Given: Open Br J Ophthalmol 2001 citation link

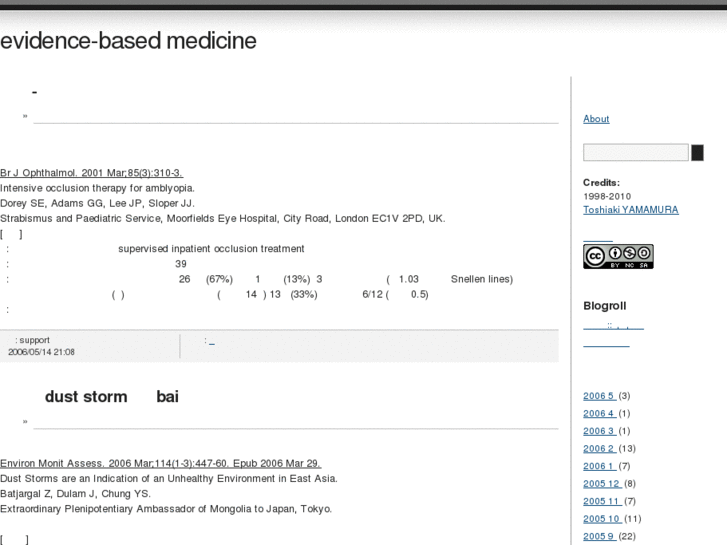Looking at the screenshot, I should [91, 173].
